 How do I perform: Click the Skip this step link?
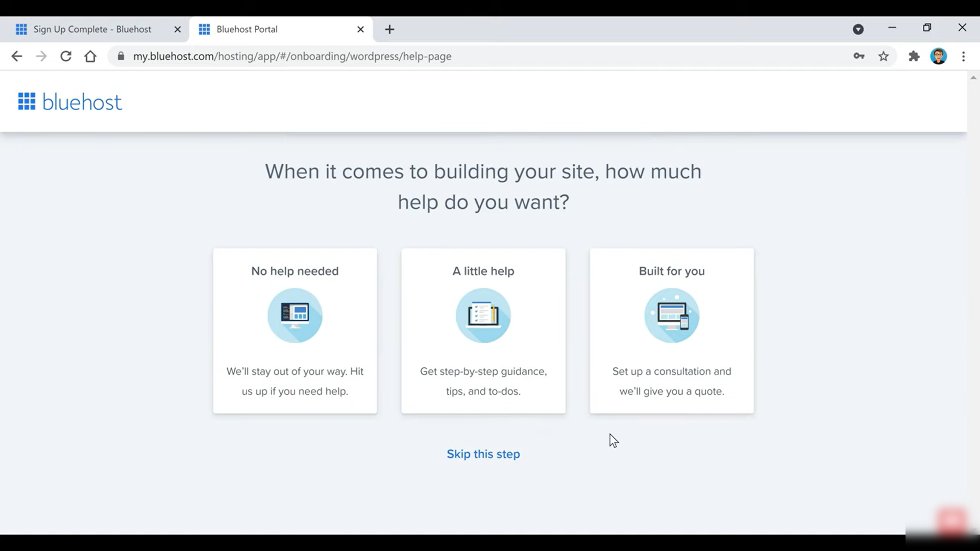[483, 454]
